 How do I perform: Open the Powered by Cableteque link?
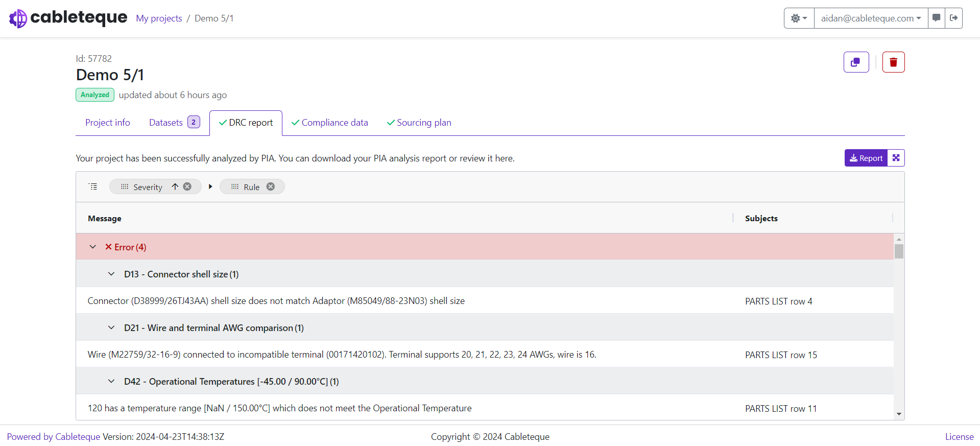coord(54,437)
